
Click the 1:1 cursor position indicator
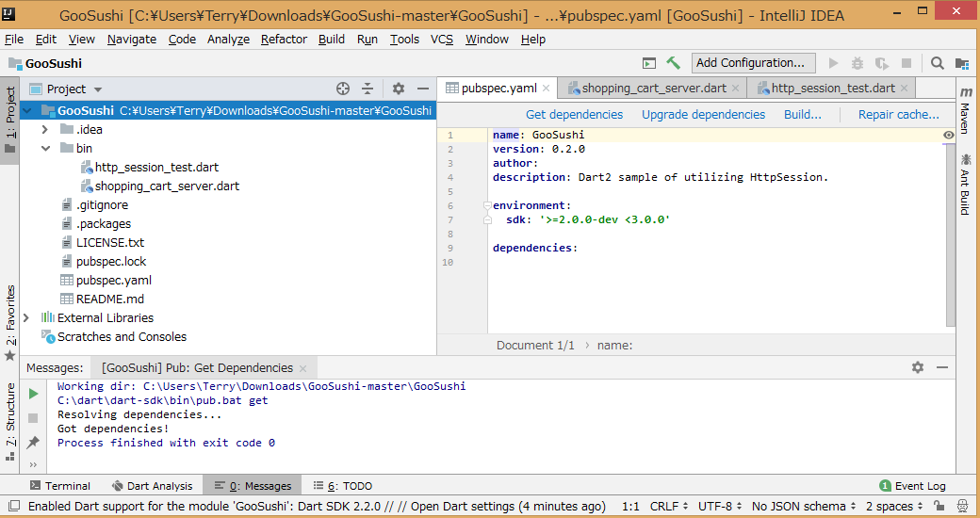(x=630, y=506)
